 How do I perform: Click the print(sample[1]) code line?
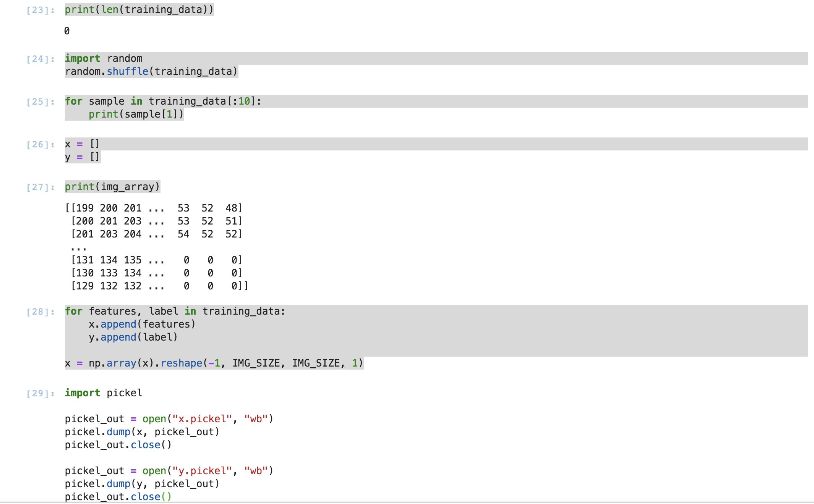[x=136, y=114]
